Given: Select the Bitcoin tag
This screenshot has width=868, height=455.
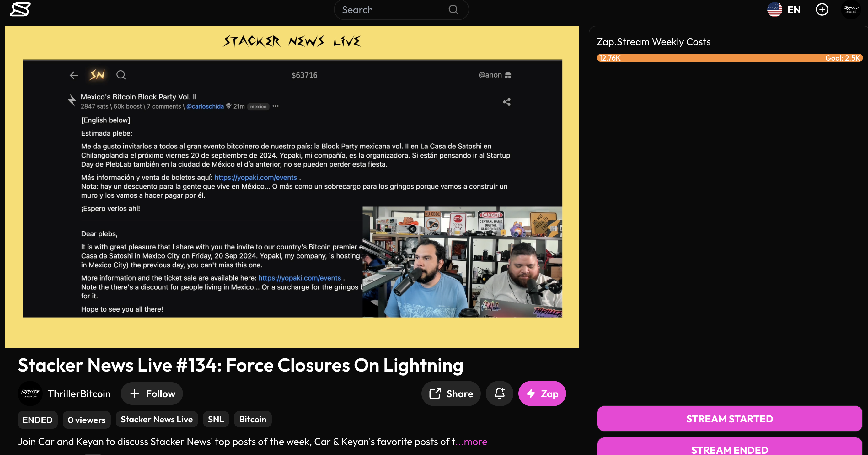Looking at the screenshot, I should click(253, 419).
